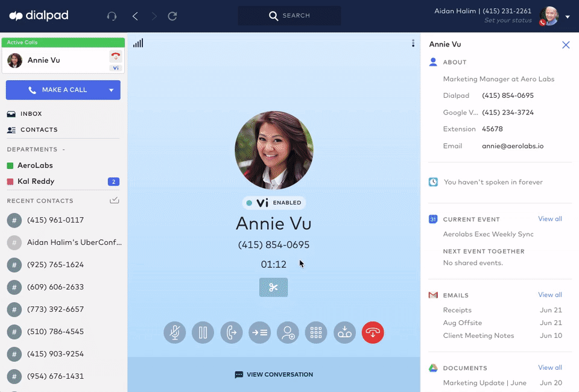Mark all recent contacts as read
Screen dimensions: 579x392
[x=115, y=200]
